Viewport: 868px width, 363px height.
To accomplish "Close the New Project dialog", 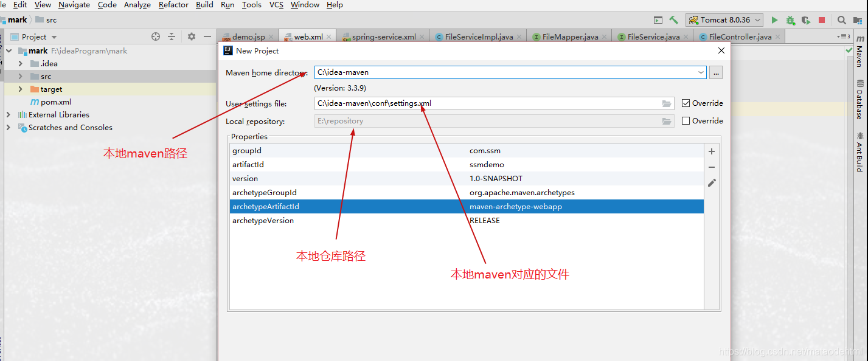I will click(x=721, y=50).
